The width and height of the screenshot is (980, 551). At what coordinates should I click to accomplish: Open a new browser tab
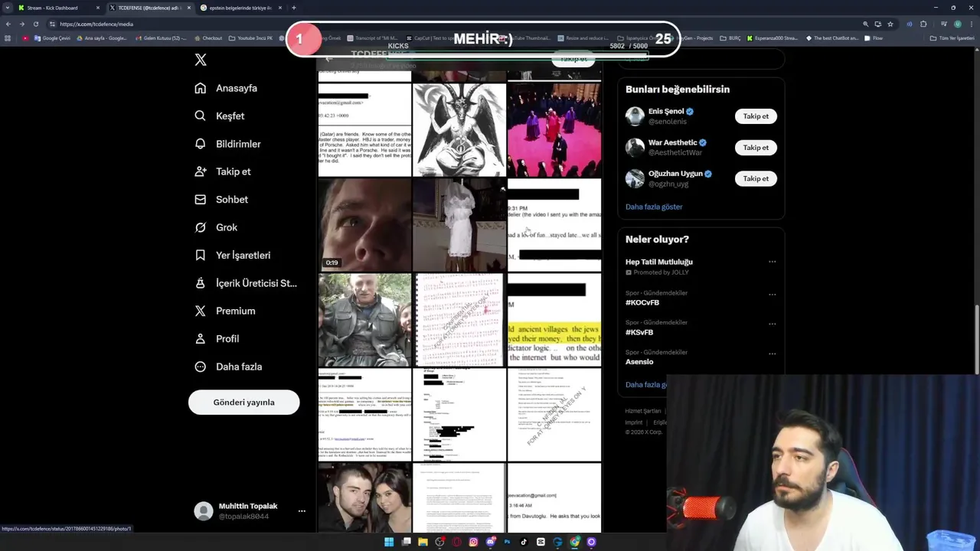tap(294, 8)
